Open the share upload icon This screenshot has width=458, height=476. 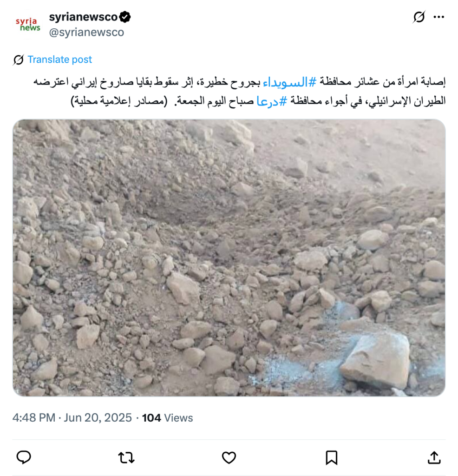pos(434,457)
